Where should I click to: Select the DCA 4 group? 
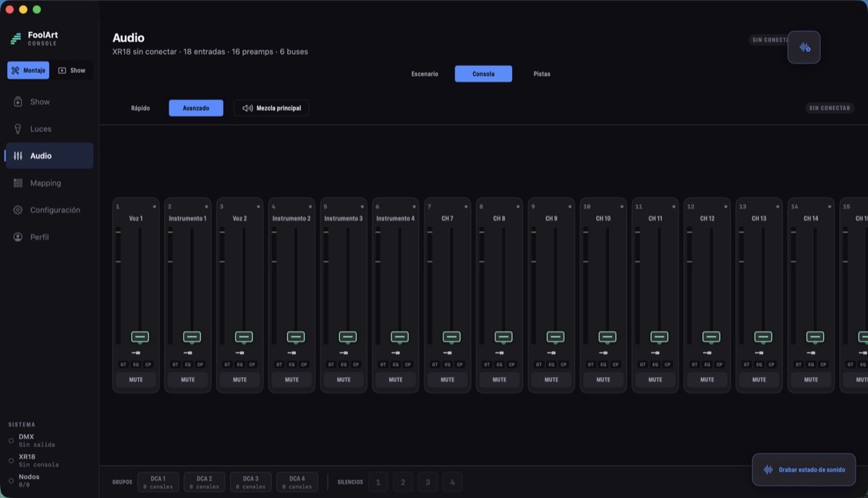tap(297, 482)
